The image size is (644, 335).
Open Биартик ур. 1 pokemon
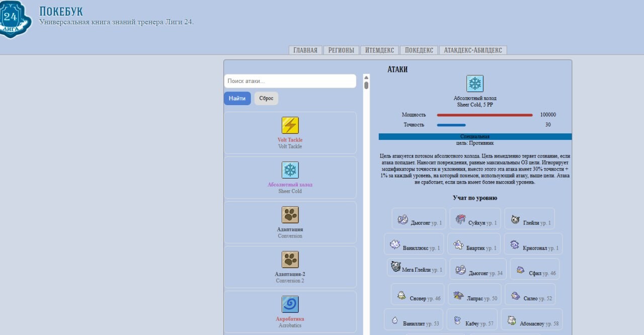point(474,244)
